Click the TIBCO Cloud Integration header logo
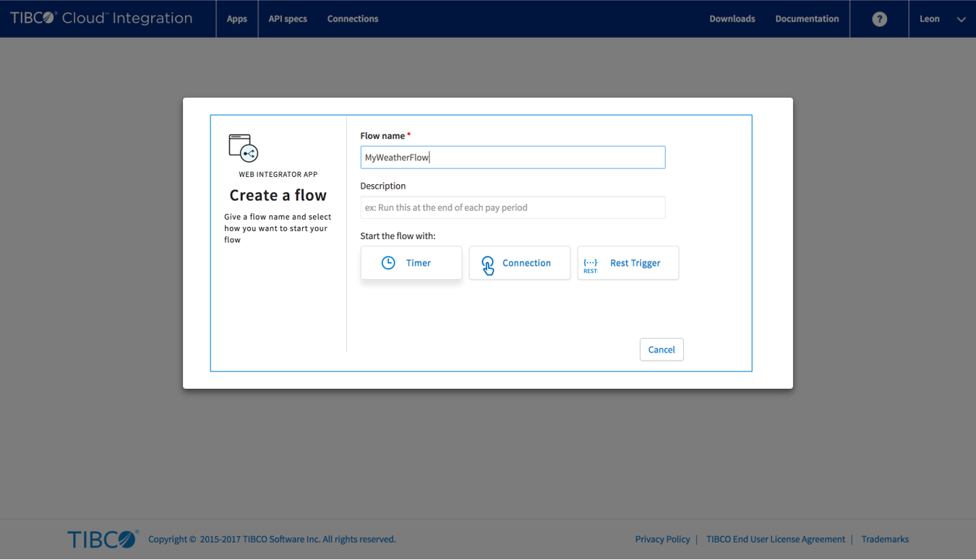 point(101,19)
